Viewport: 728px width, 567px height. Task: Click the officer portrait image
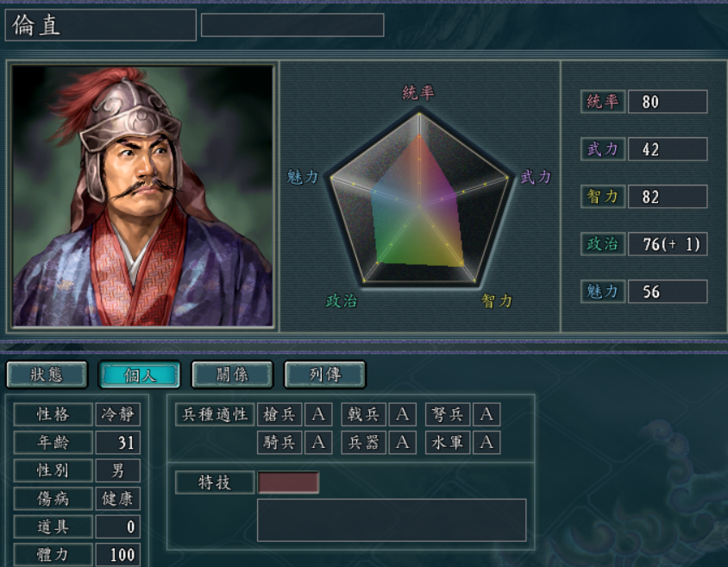pos(142,196)
